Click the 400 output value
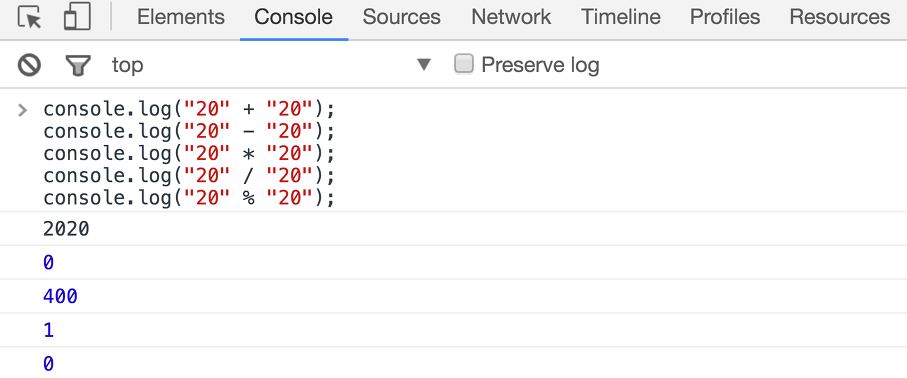 coord(60,297)
